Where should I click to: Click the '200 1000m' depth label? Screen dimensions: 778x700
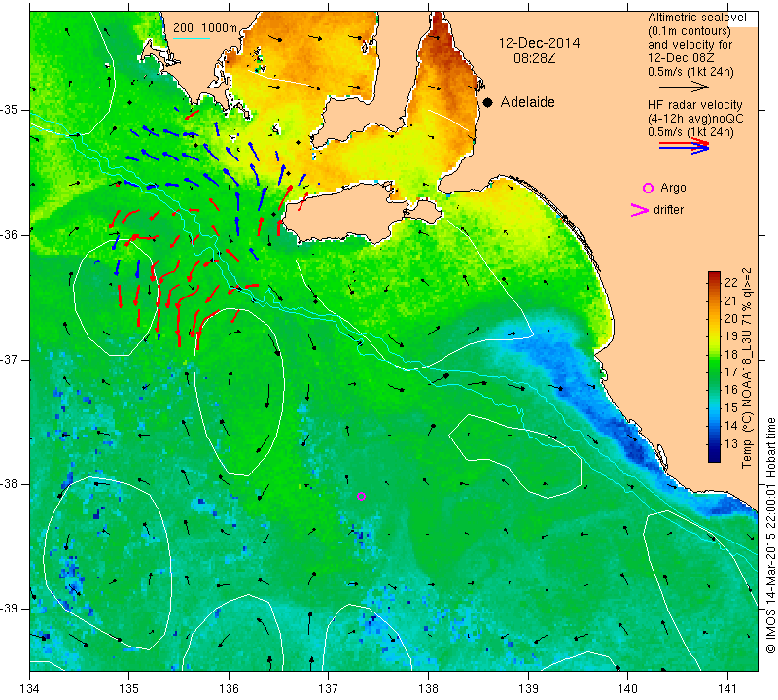205,28
